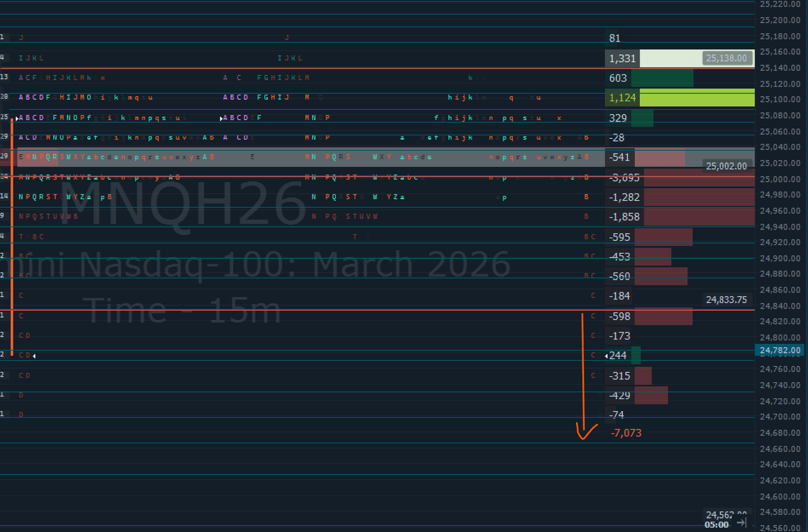Viewport: 808px width, 532px height.
Task: Click the -74 delta value
Action: click(616, 415)
